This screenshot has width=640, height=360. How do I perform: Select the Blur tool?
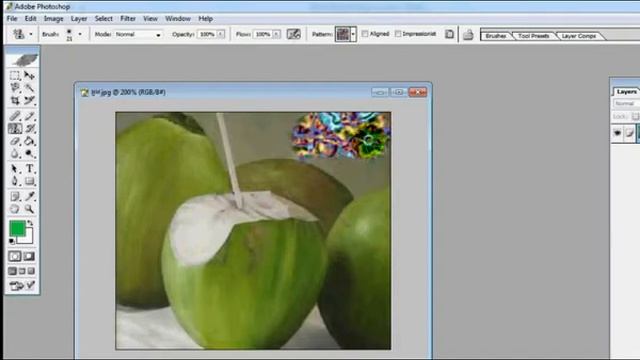coord(15,154)
